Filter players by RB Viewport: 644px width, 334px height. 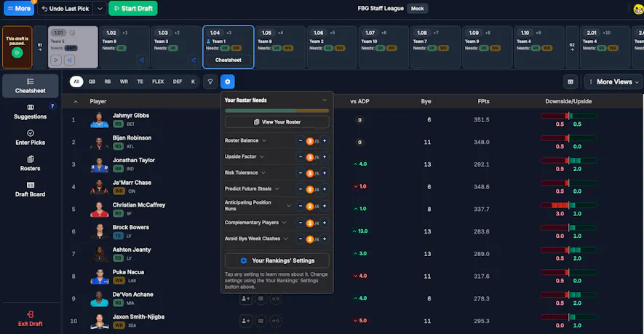[x=108, y=81]
